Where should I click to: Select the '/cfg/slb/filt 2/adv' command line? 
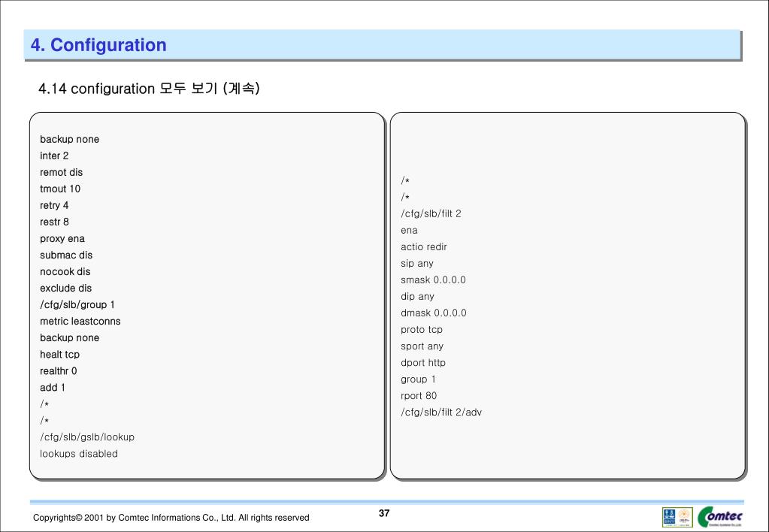(x=441, y=413)
